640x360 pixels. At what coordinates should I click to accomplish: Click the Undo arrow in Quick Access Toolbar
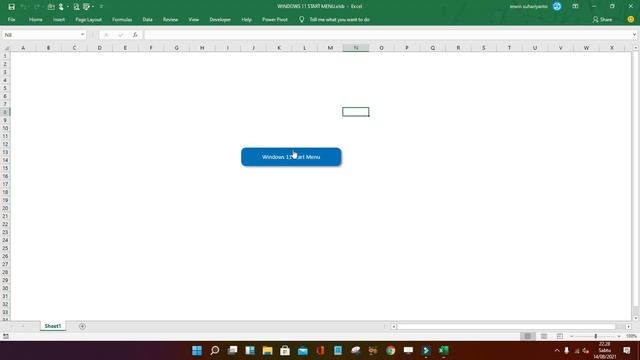click(24, 7)
